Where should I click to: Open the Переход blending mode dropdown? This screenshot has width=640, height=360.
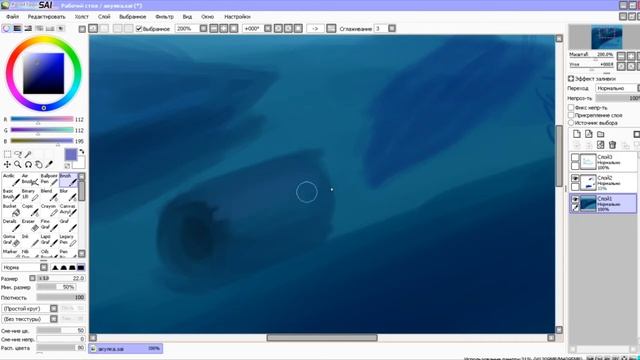[617, 88]
